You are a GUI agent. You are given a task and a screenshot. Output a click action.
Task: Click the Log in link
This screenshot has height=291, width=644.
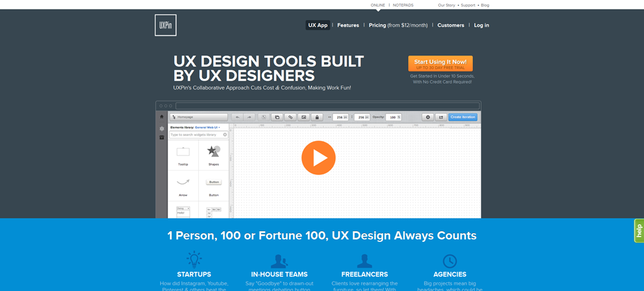click(481, 25)
